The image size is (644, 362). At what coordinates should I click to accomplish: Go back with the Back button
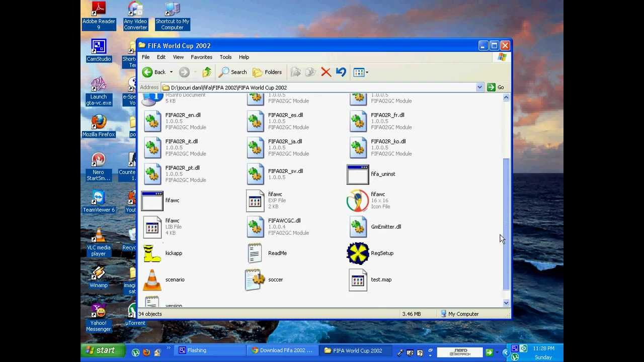154,72
